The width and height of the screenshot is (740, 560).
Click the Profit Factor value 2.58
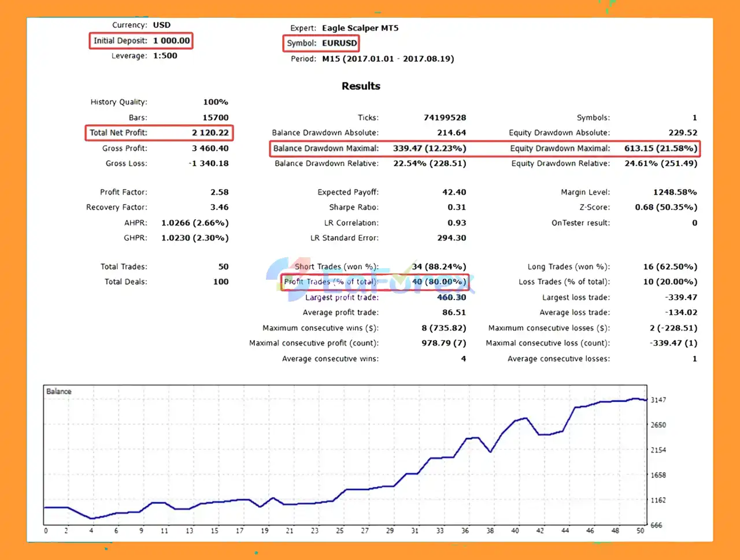click(219, 192)
